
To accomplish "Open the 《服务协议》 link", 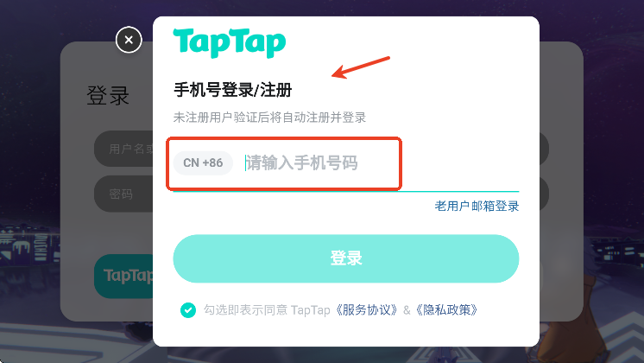I will point(366,309).
